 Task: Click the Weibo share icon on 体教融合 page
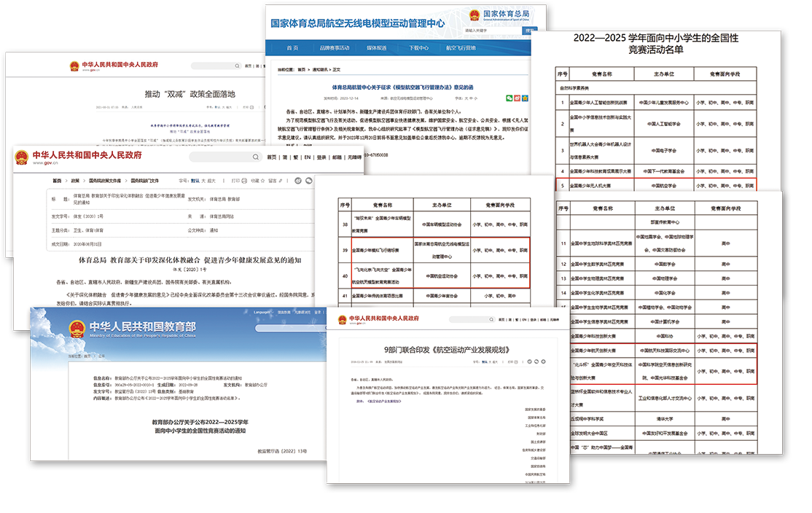(298, 181)
